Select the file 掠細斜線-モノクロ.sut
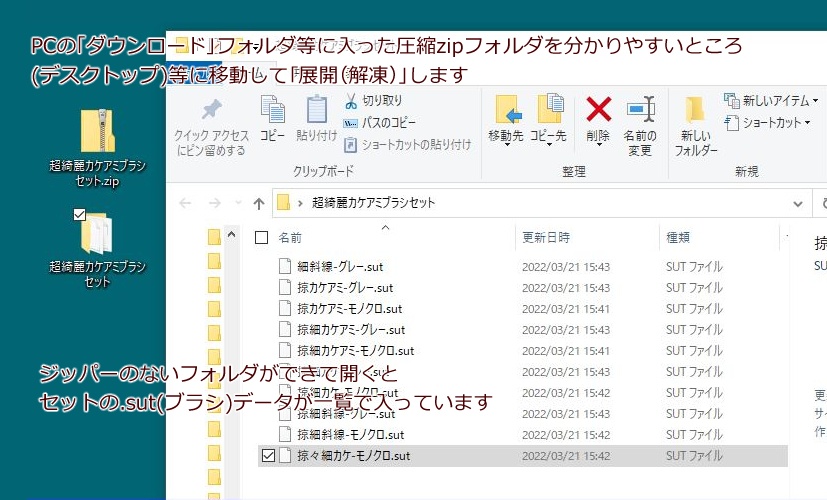827x500 pixels. pyautogui.click(x=351, y=435)
